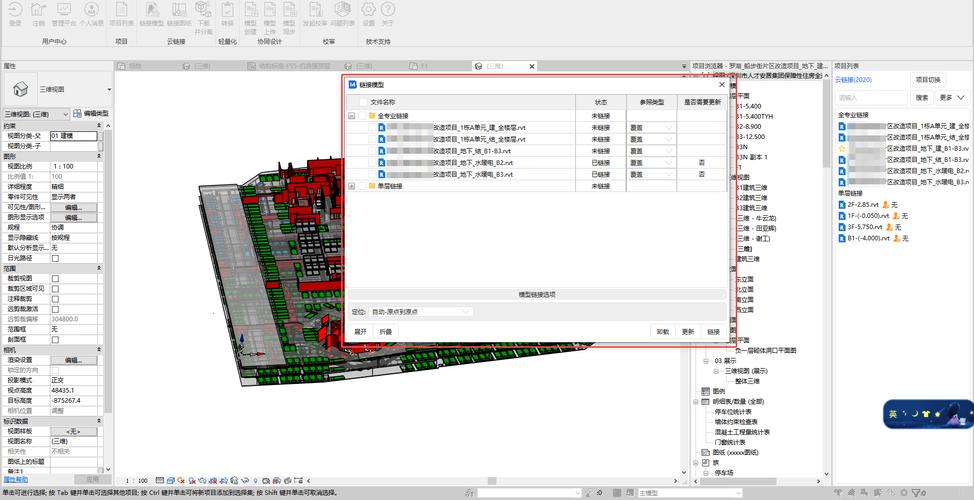Select the 明细表/数量 (全部) tree item

point(737,400)
